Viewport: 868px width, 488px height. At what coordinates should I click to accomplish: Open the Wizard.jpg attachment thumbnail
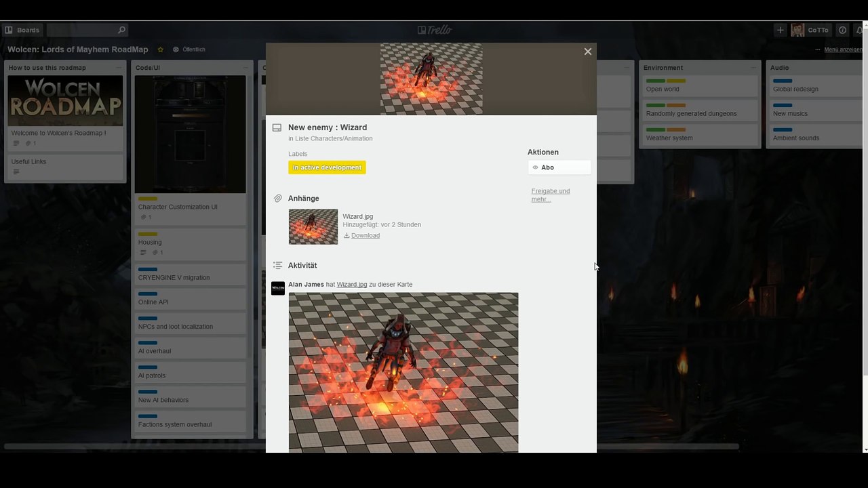[x=313, y=226]
